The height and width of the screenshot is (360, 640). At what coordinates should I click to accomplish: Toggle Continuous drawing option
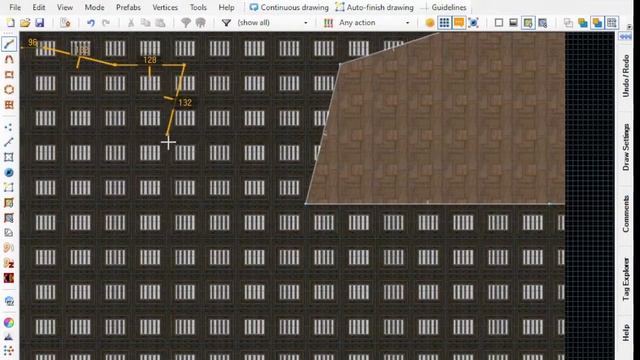(x=289, y=7)
